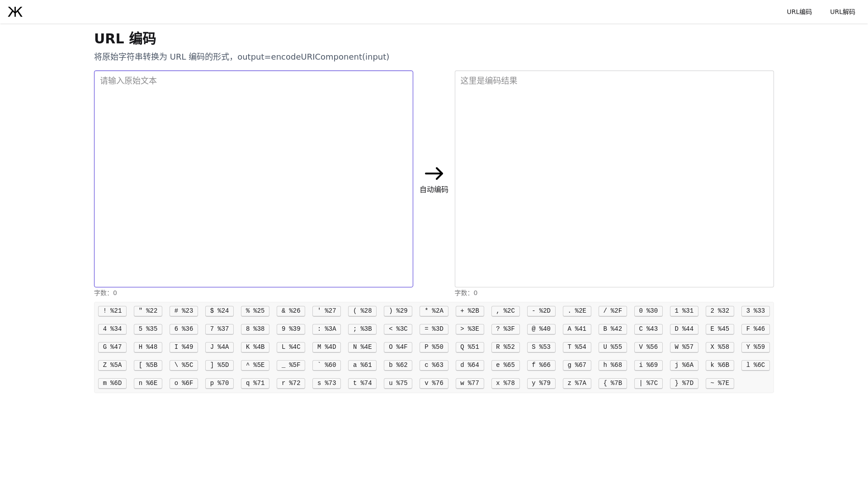Select the '& %26' encoding chip
The height and width of the screenshot is (488, 868).
291,311
